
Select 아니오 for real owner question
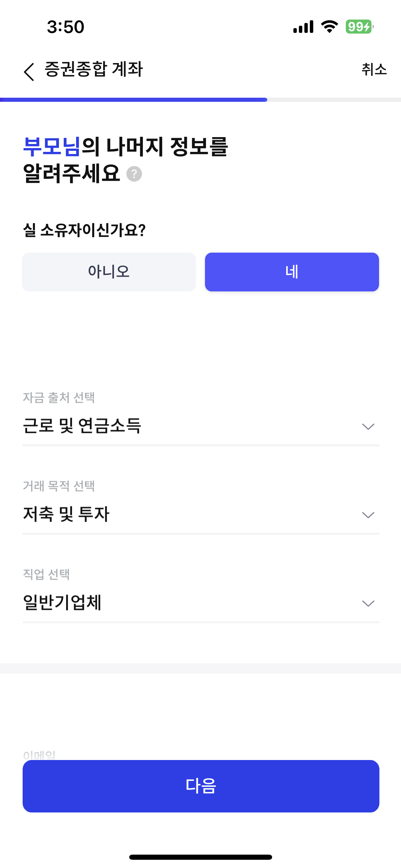pyautogui.click(x=109, y=272)
